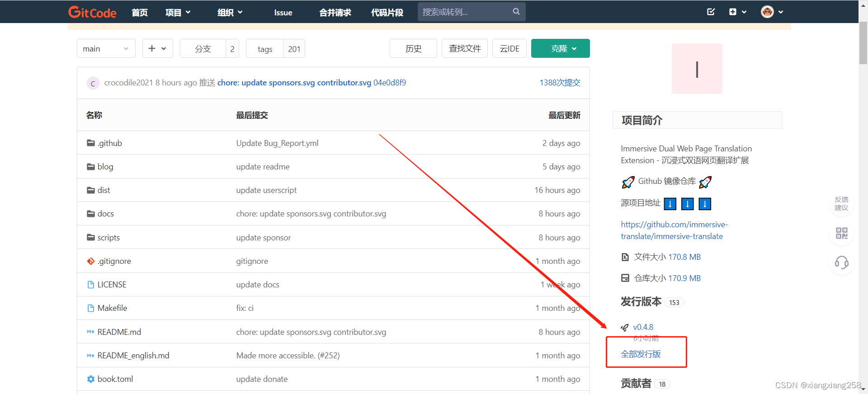Click the headset support sidebar icon
This screenshot has width=868, height=394.
point(841,262)
